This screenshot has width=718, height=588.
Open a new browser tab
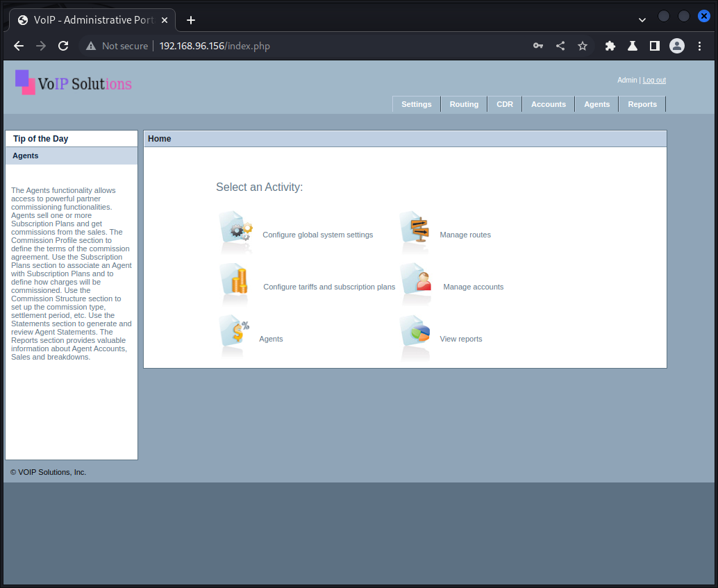click(x=191, y=20)
